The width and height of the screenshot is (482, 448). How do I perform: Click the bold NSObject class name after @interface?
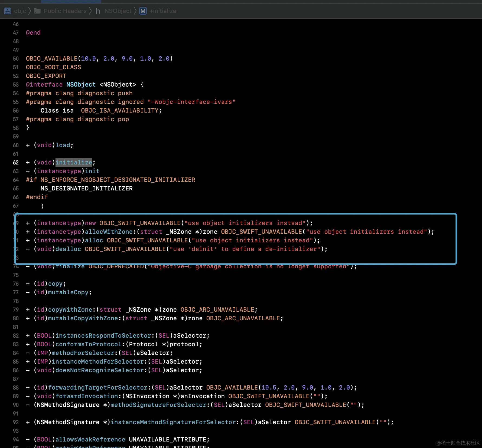(81, 85)
